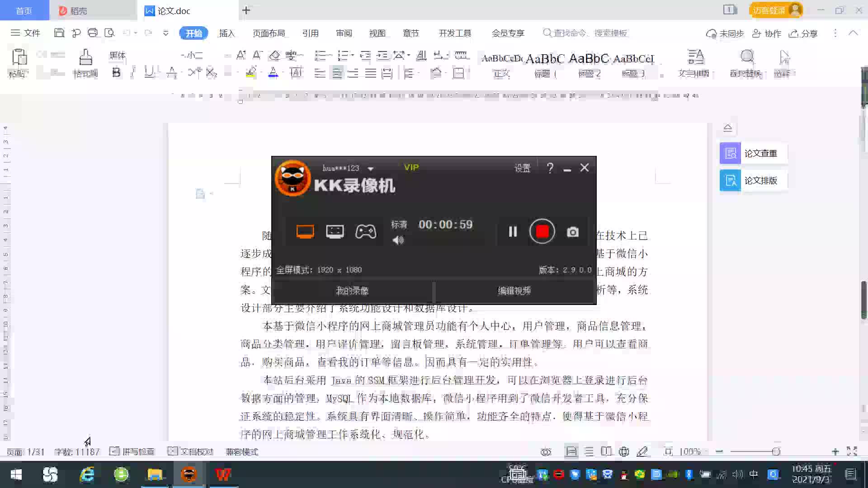This screenshot has width=868, height=488.
Task: Switch to the 插入 ribbon tab
Action: pos(226,33)
